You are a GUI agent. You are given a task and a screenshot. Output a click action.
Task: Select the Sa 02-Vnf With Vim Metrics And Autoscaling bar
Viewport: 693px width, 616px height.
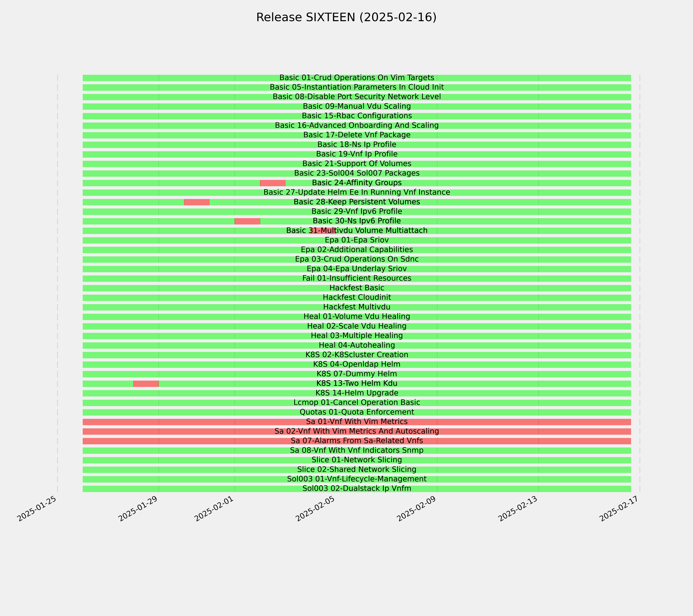point(357,431)
